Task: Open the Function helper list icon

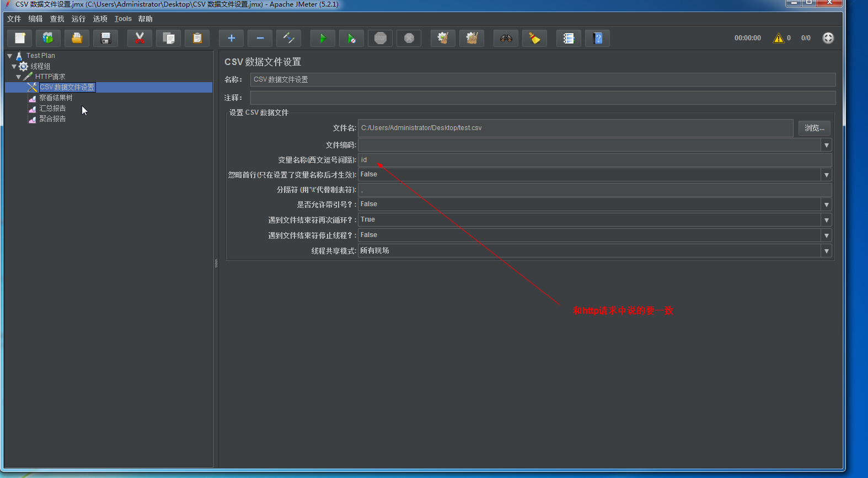Action: (569, 38)
